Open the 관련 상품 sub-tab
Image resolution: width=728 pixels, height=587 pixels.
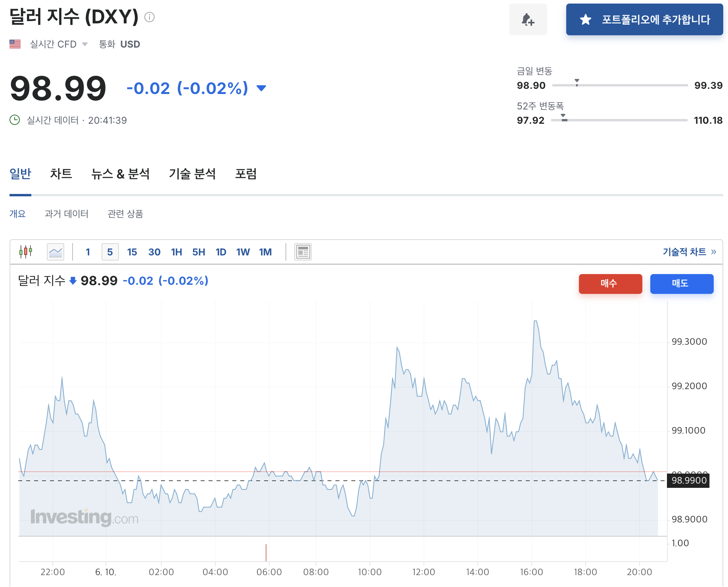[x=125, y=214]
